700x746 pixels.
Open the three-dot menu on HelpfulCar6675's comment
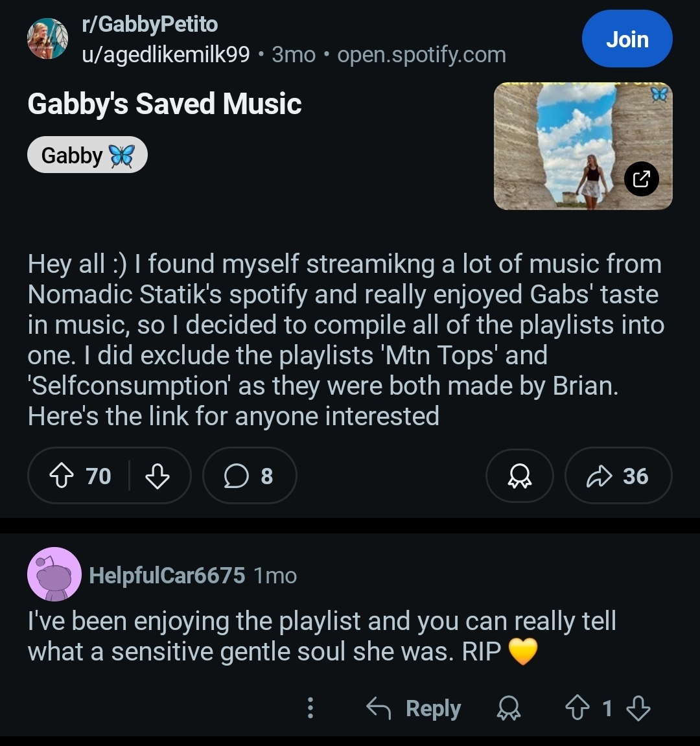point(310,708)
